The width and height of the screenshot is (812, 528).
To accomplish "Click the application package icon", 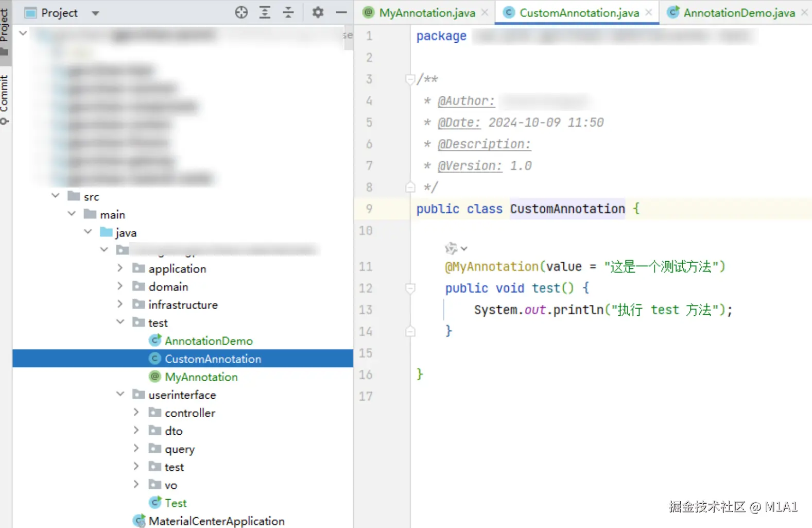I will (x=139, y=268).
